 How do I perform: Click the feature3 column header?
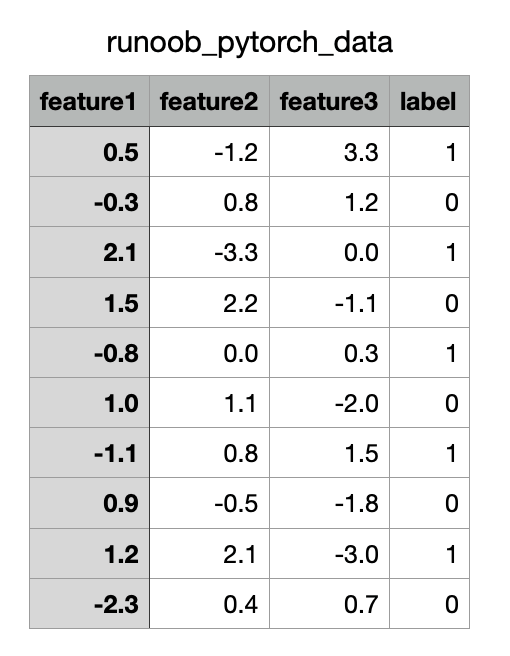pyautogui.click(x=330, y=101)
